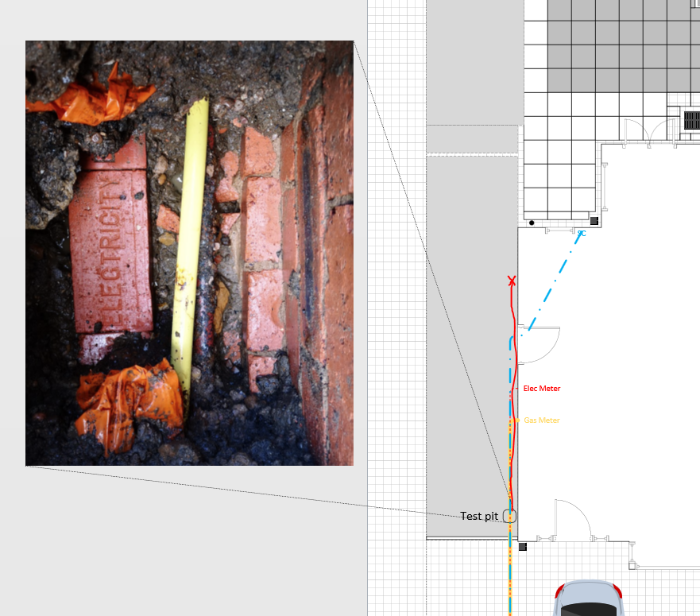Select the test pit excavation photo
This screenshot has height=616, width=700.
pyautogui.click(x=189, y=253)
